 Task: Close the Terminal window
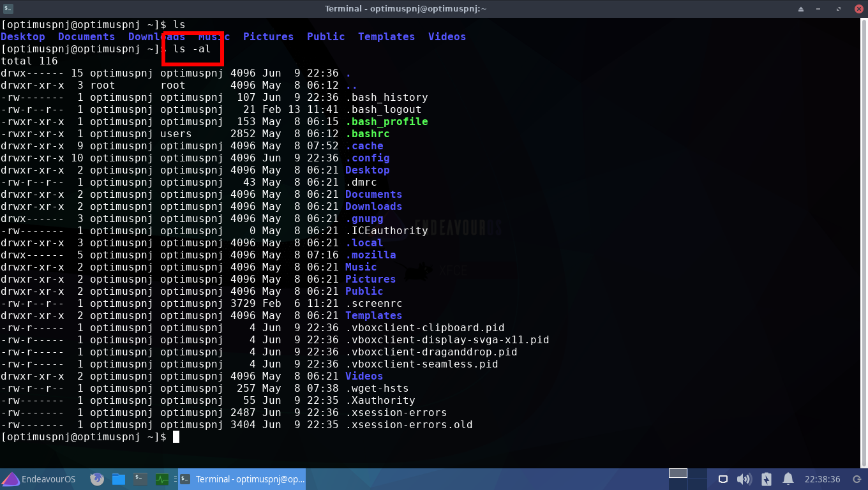pos(859,9)
